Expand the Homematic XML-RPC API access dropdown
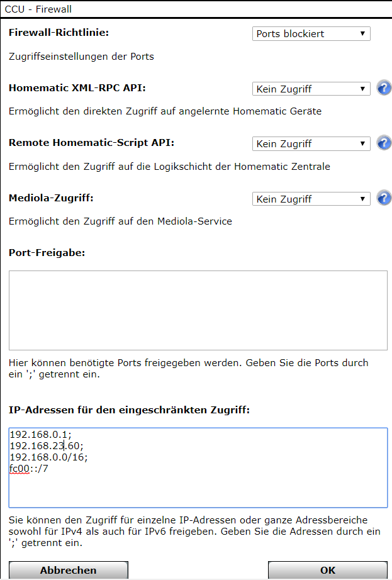This screenshot has height=580, width=392. (311, 89)
